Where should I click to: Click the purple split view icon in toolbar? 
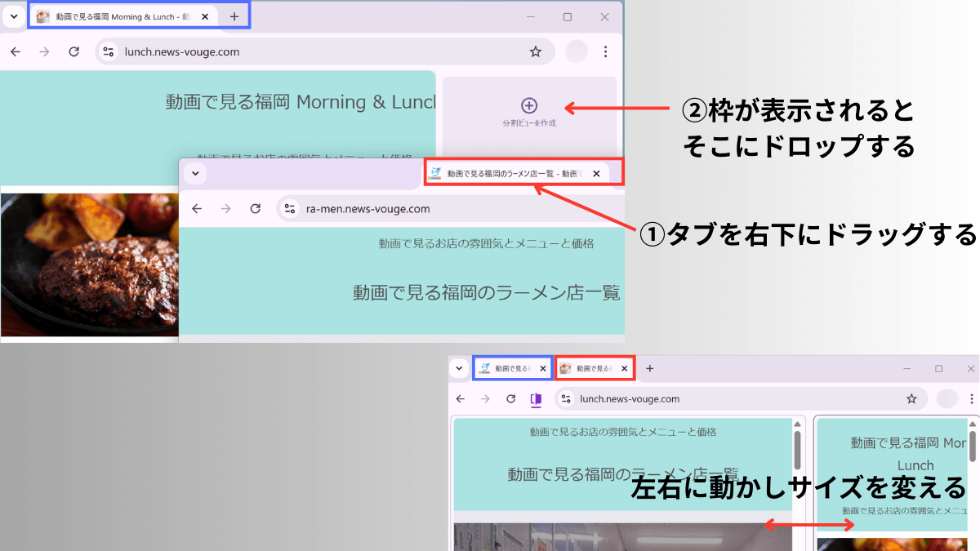coord(537,398)
